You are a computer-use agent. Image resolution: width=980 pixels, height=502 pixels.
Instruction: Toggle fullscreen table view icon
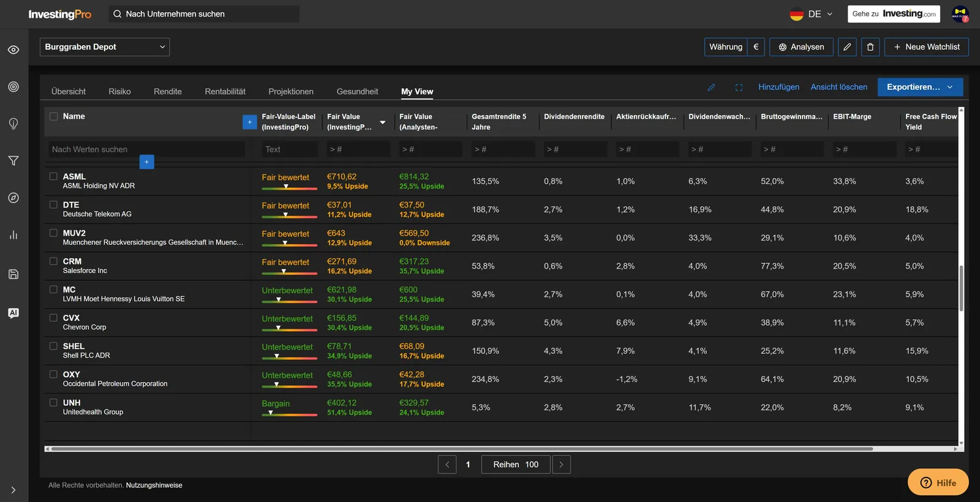click(739, 88)
